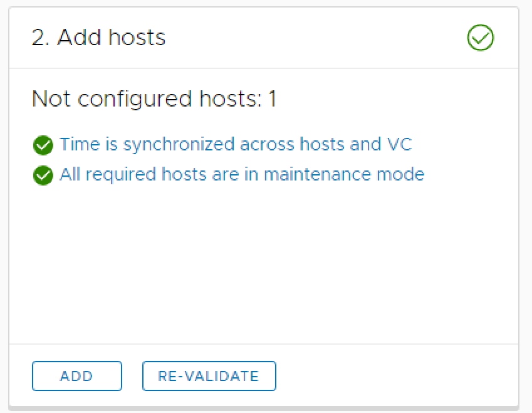The image size is (532, 413).
Task: Click the check icon beside time synchronization
Action: click(x=43, y=146)
